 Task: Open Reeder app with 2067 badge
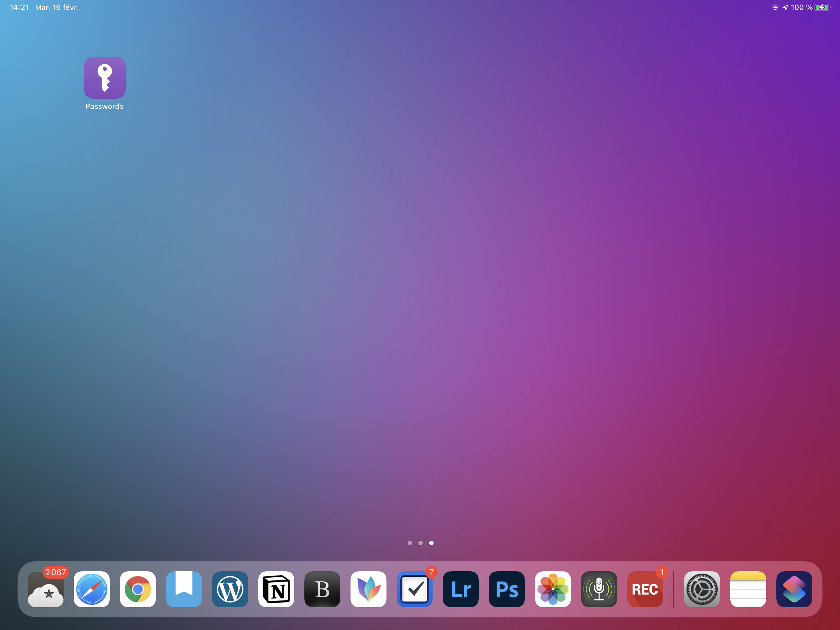[46, 589]
